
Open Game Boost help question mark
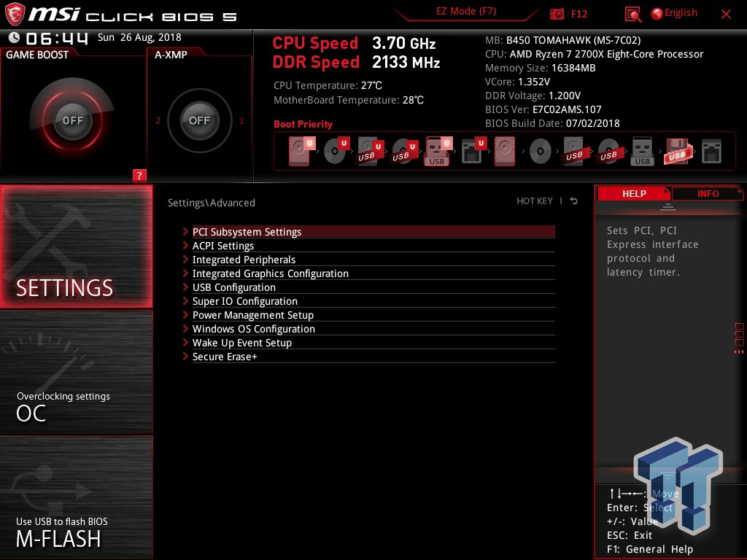click(x=139, y=175)
